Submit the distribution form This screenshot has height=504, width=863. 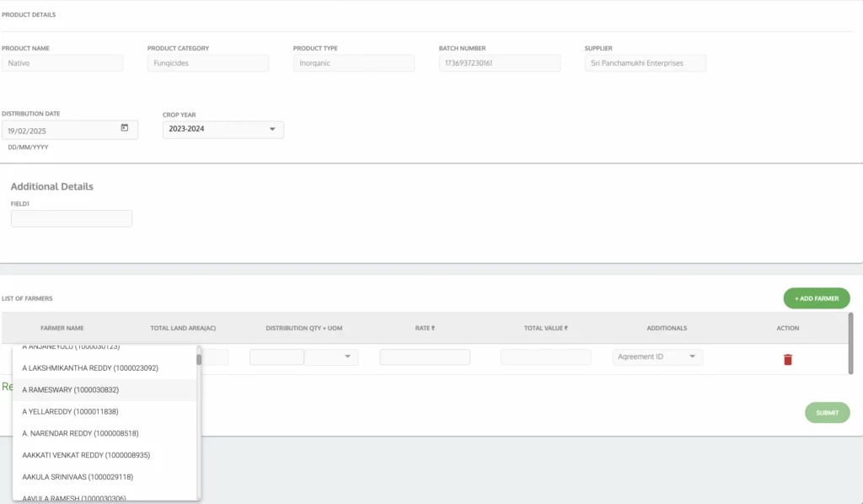coord(828,413)
